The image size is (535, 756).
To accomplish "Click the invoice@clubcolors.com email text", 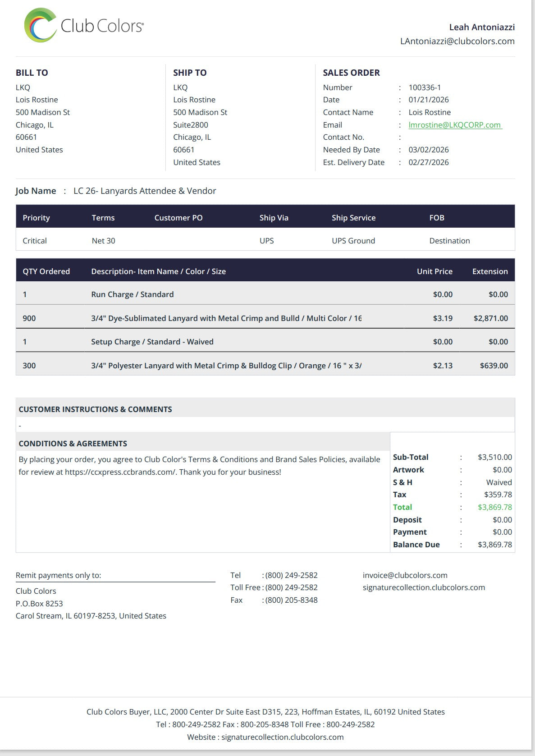I will point(405,575).
